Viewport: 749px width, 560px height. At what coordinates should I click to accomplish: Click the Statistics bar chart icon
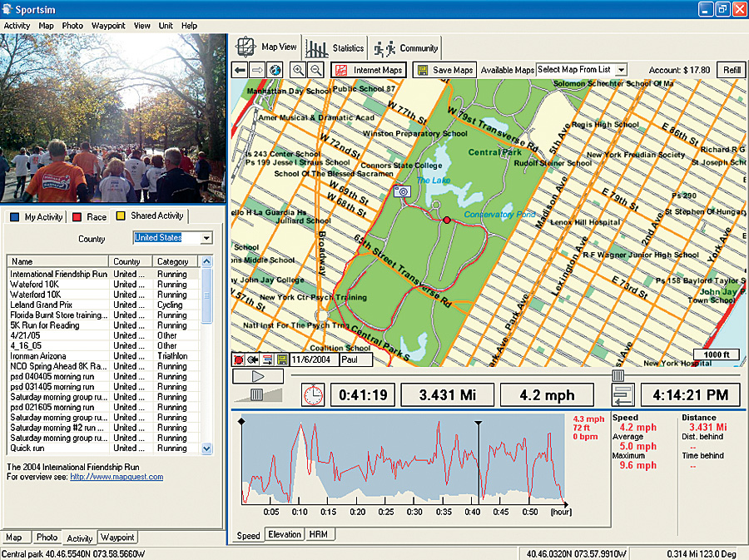coord(316,48)
